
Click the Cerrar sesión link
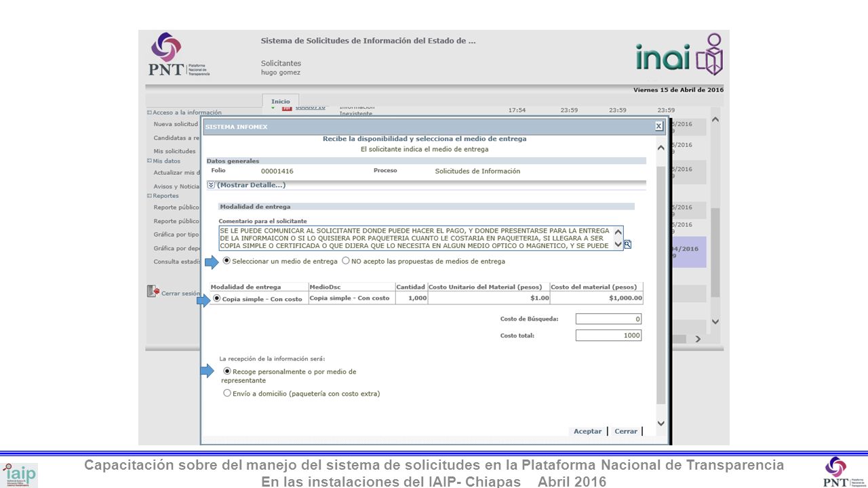[x=180, y=293]
